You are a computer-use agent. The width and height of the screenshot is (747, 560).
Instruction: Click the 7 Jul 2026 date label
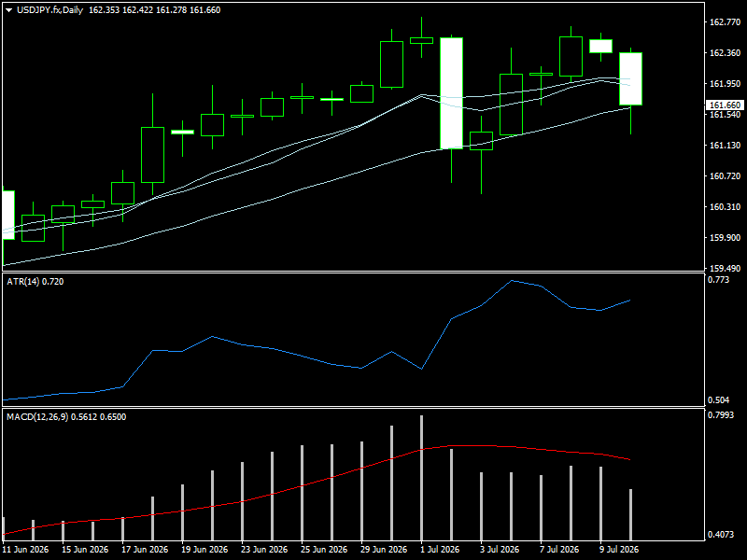coord(559,549)
